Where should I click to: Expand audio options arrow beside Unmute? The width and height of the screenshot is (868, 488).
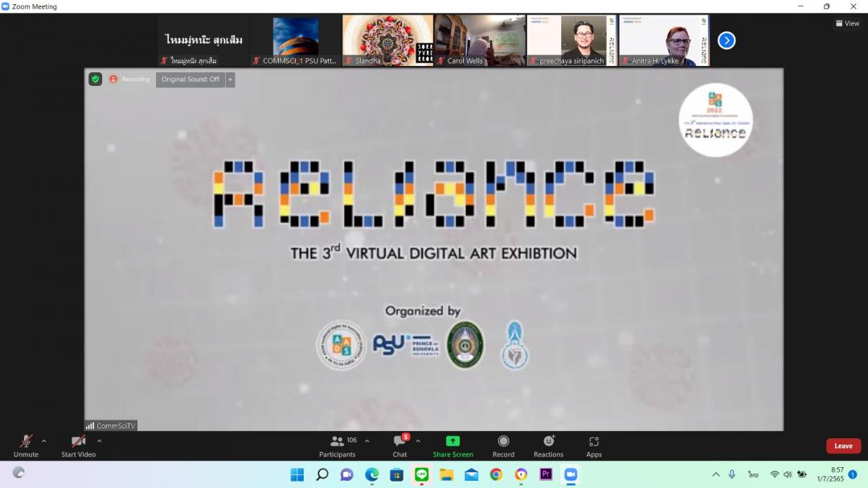43,441
